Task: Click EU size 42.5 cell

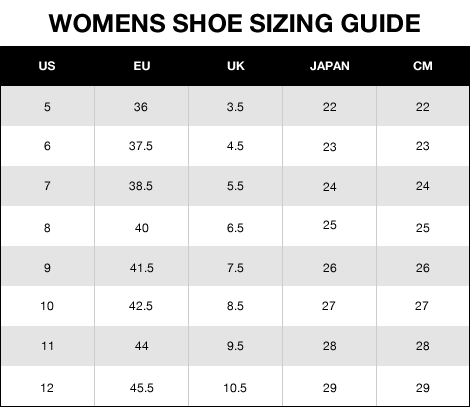Action: click(x=141, y=306)
